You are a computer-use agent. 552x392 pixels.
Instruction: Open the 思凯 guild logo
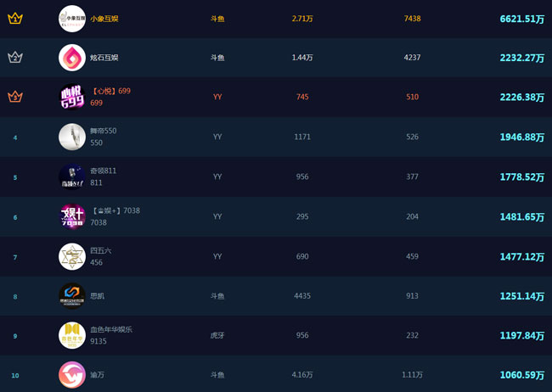coord(72,296)
